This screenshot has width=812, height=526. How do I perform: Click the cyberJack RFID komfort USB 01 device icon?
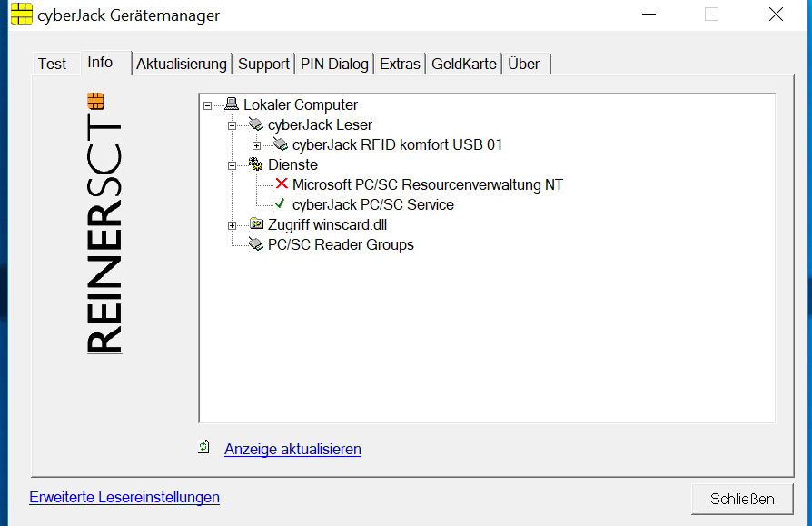pyautogui.click(x=280, y=144)
